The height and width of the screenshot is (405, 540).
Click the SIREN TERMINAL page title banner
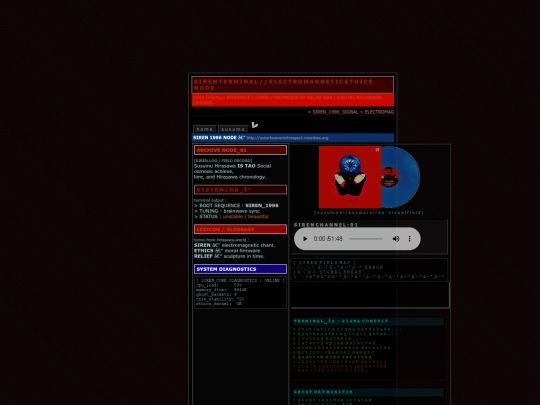coord(293,85)
